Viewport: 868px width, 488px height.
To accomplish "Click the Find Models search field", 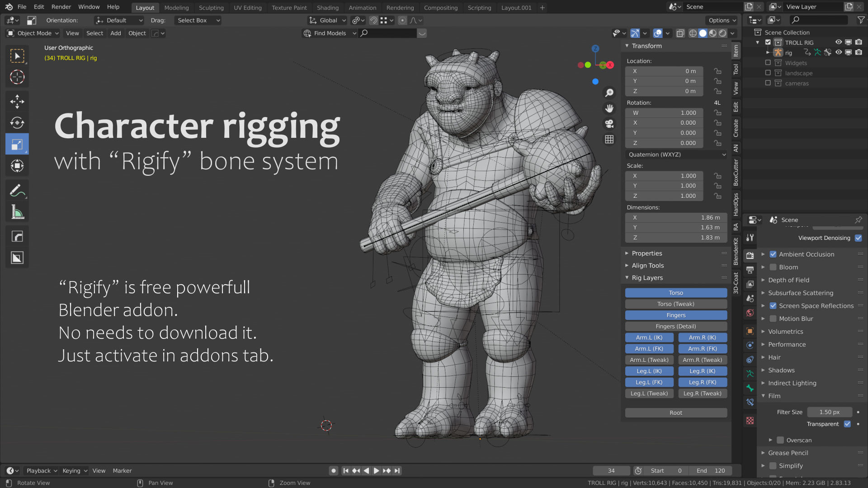I will click(388, 33).
